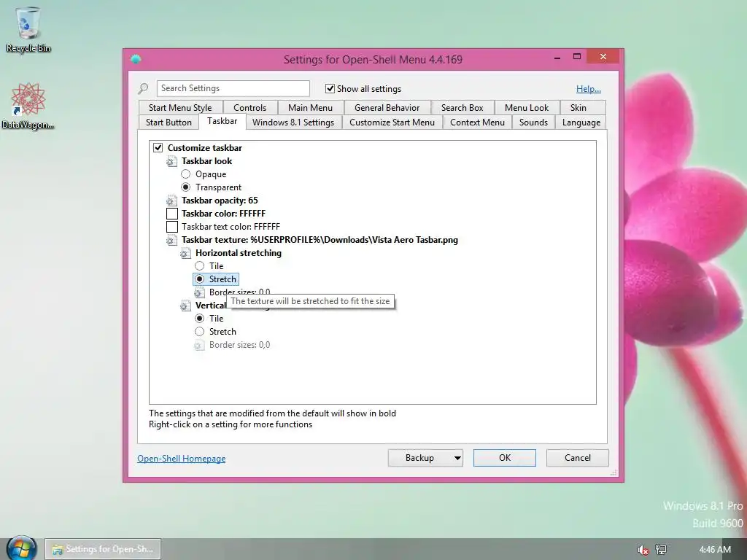The width and height of the screenshot is (747, 560).
Task: Switch to the Start Menu Style tab
Action: pos(180,108)
